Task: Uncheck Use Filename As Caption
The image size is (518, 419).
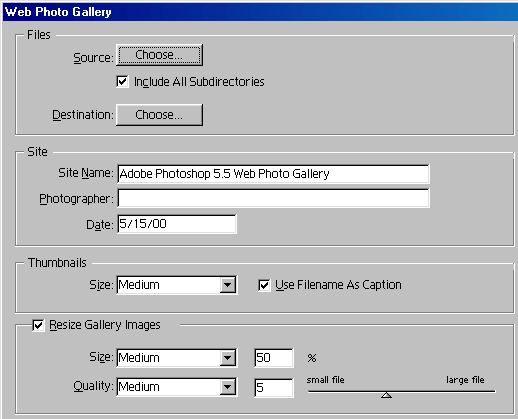Action: point(264,285)
